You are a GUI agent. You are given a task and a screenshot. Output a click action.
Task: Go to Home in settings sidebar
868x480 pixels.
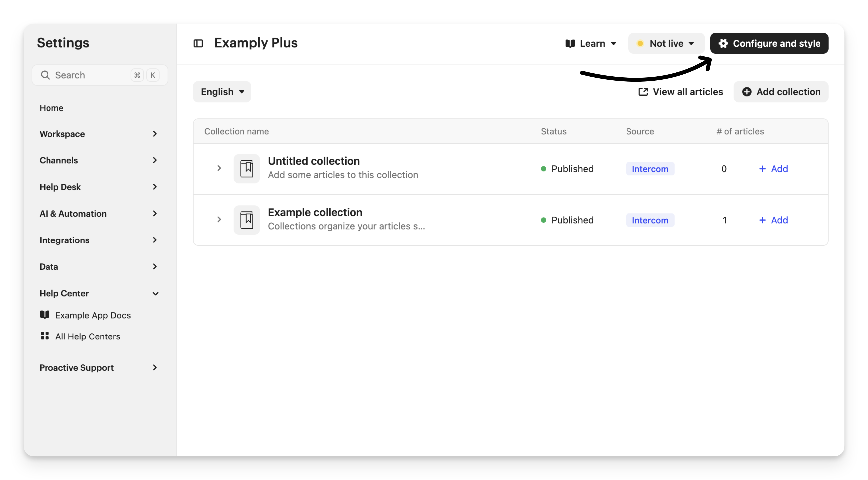click(51, 108)
